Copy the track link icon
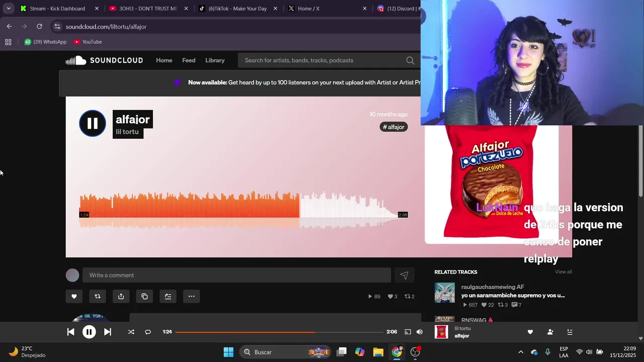Viewport: 644px width, 362px height. 144,297
